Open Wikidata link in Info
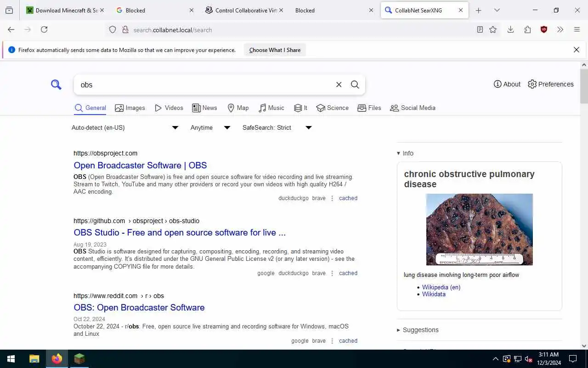The image size is (588, 368). (x=434, y=294)
